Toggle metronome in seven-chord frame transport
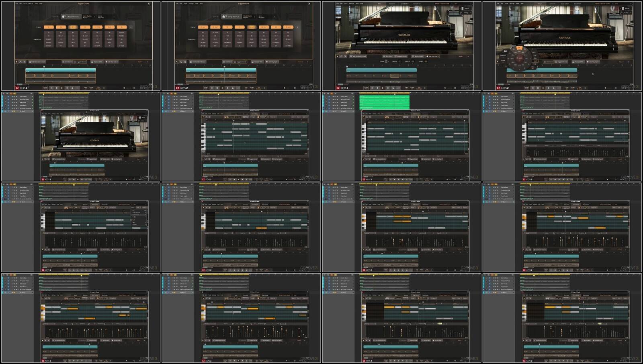 tap(72, 88)
